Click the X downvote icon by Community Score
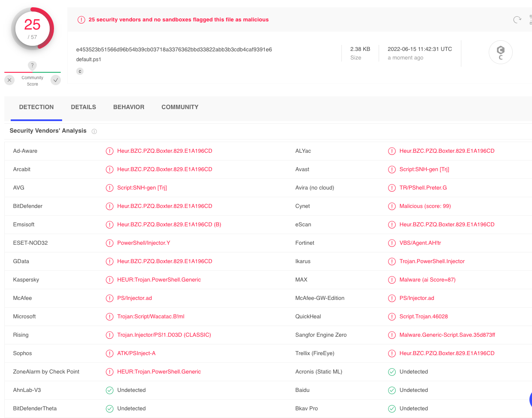This screenshot has width=532, height=418. click(x=9, y=80)
